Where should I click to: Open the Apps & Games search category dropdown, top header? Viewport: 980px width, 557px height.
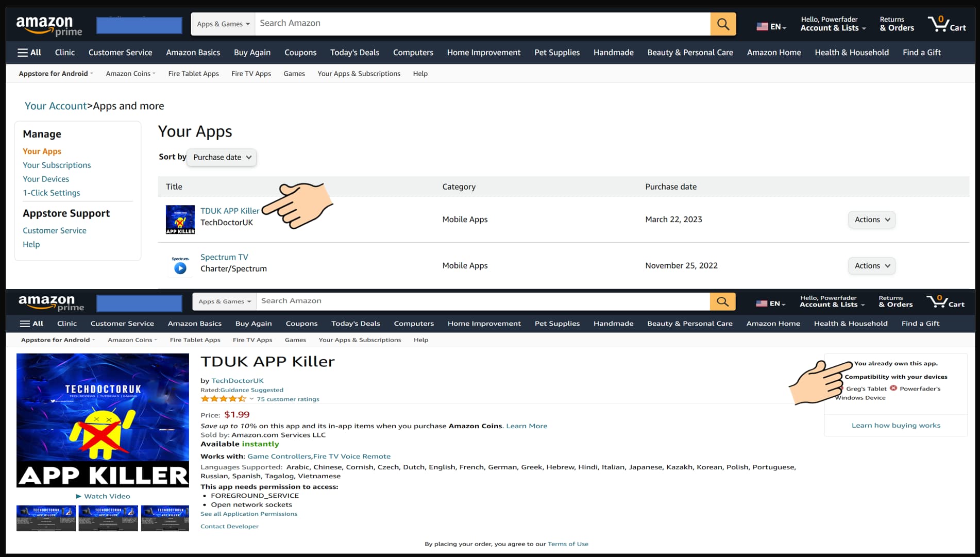click(x=223, y=24)
